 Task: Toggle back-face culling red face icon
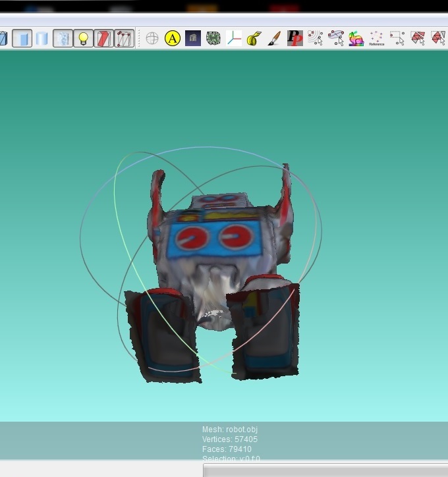(x=103, y=38)
